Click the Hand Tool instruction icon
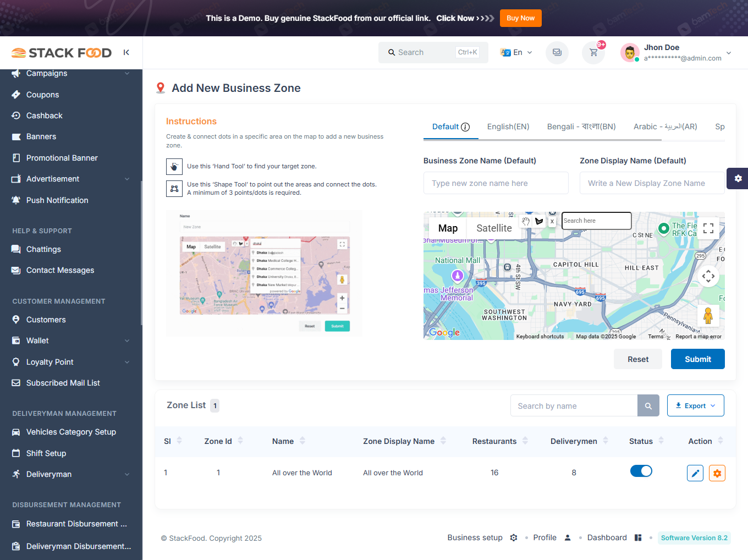The width and height of the screenshot is (748, 560). (x=174, y=166)
